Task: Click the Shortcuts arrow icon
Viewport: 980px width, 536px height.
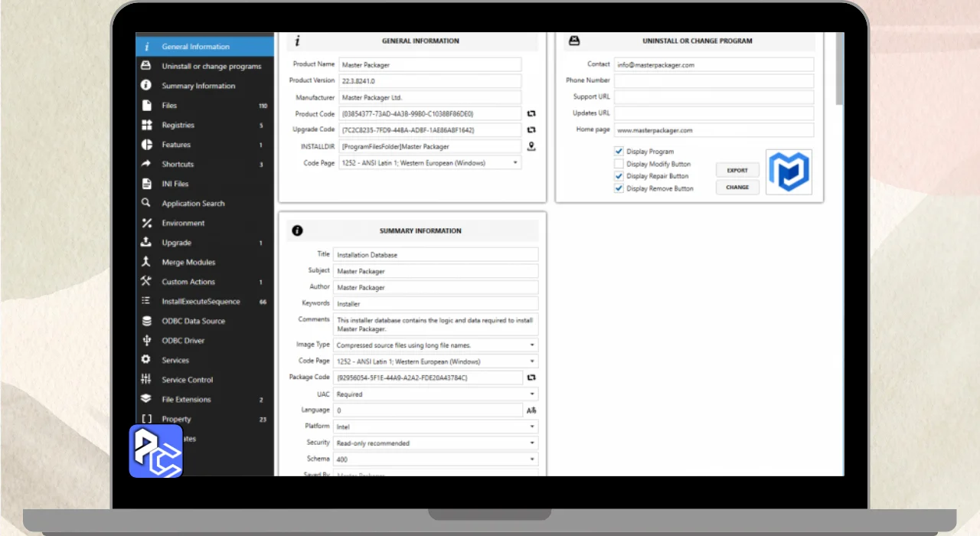Action: pyautogui.click(x=146, y=164)
